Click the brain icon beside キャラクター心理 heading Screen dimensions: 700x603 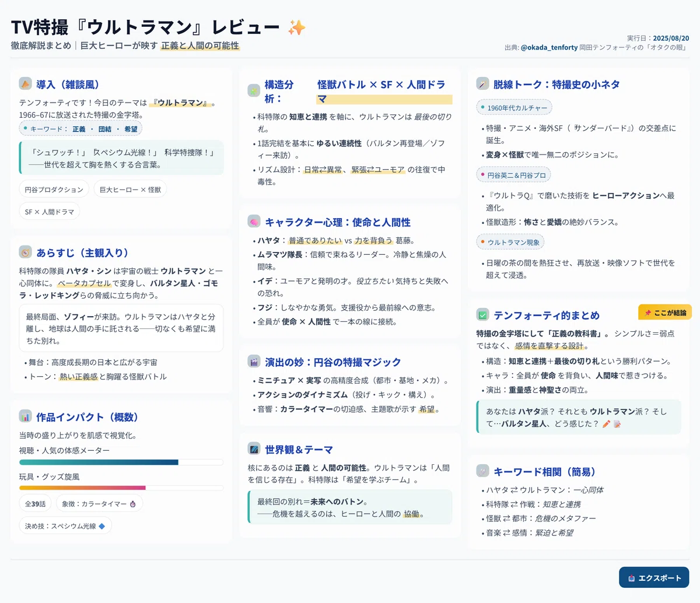tap(254, 222)
